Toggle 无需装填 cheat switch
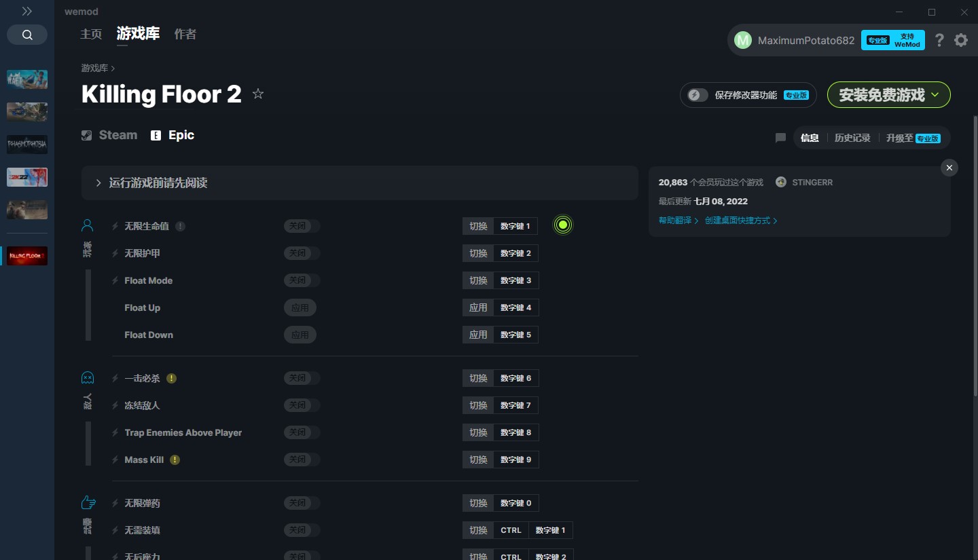 pyautogui.click(x=302, y=530)
